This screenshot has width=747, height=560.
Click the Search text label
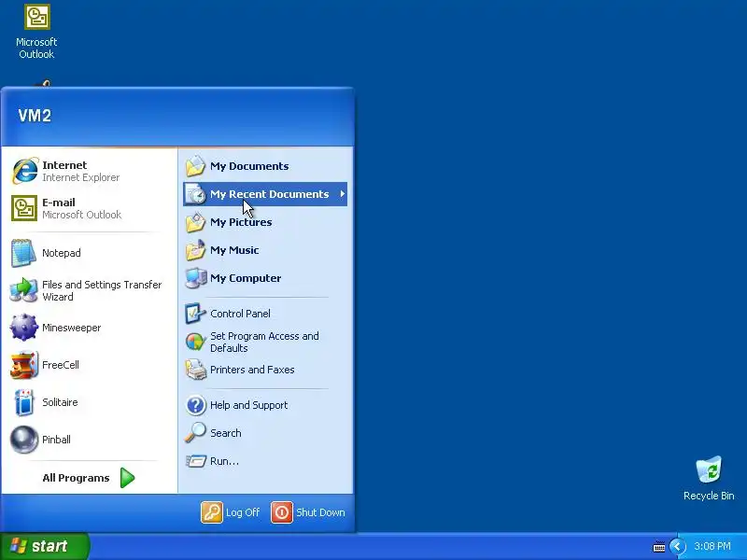click(x=225, y=433)
